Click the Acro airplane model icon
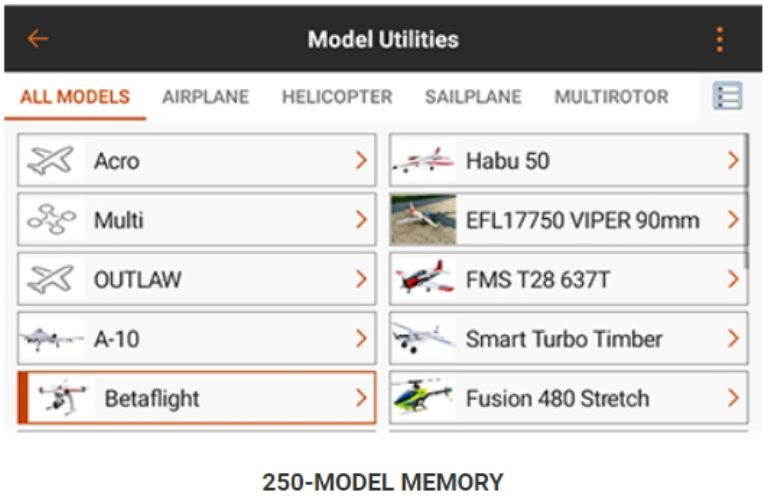This screenshot has height=499, width=768. coord(51,160)
